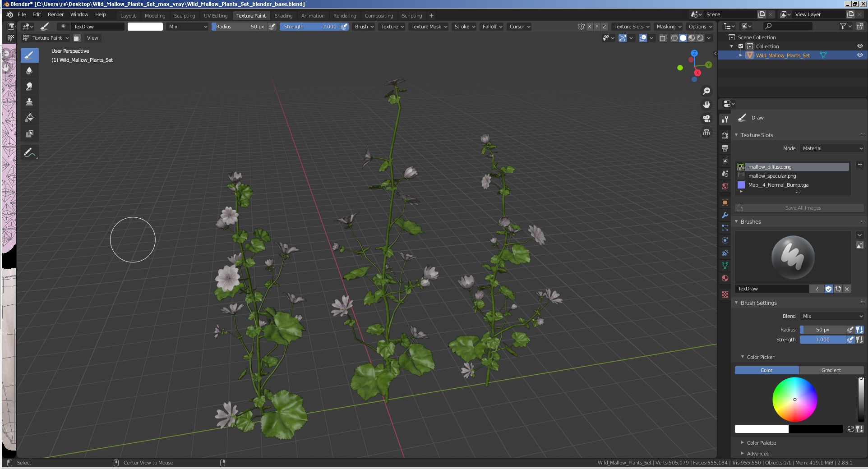Image resolution: width=868 pixels, height=469 pixels.
Task: Click Save All Images button
Action: point(799,208)
